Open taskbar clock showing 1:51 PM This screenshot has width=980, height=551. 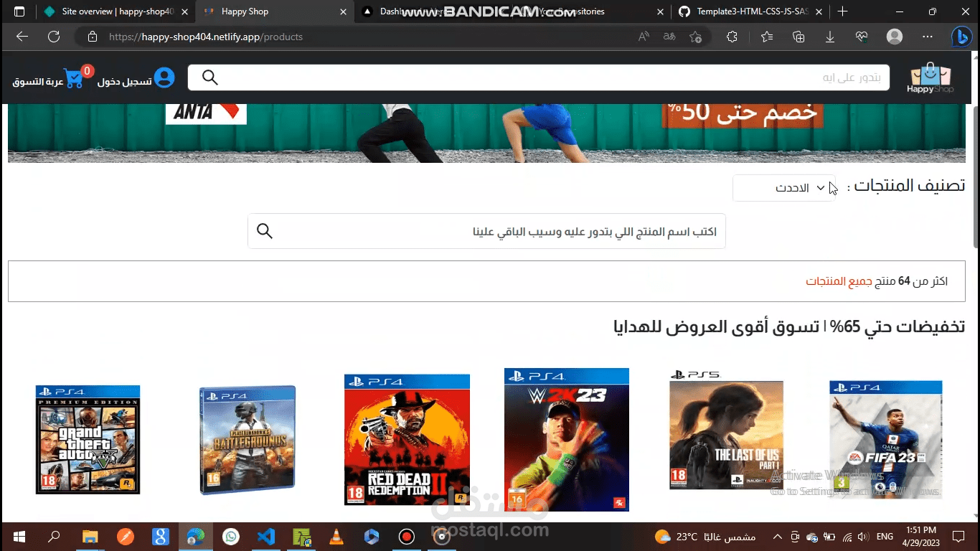920,537
